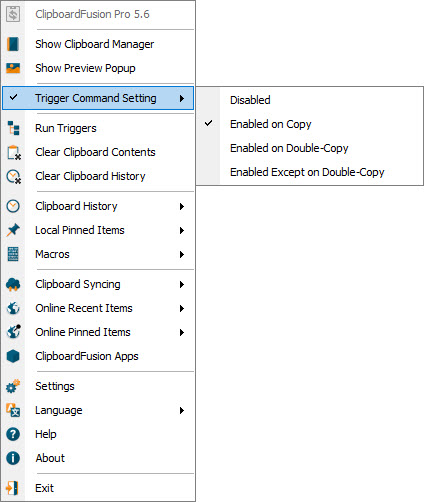
Task: Open the Language menu entry
Action: click(98, 410)
